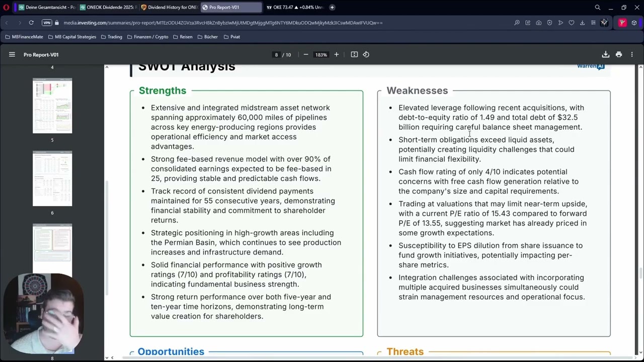Toggle the VPN badge

[47, 23]
